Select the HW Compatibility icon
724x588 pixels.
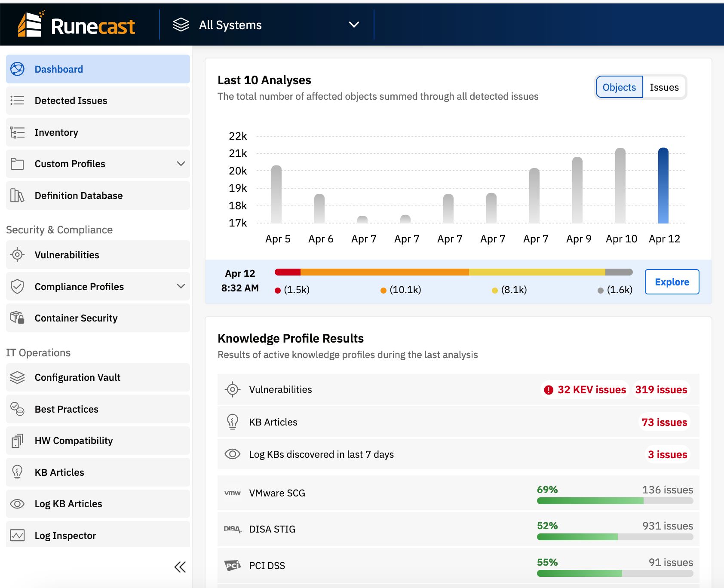16,441
